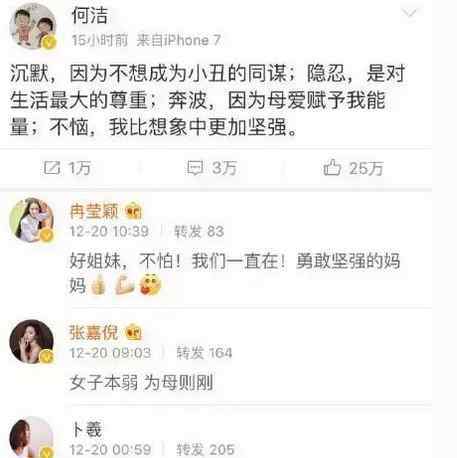The width and height of the screenshot is (457, 458).
Task: Open the 冉莹颖 username link
Action: pyautogui.click(x=94, y=211)
